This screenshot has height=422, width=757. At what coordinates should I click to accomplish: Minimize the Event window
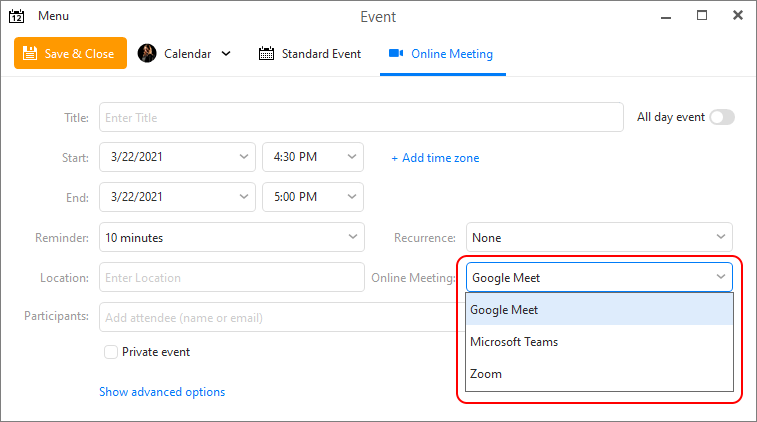pos(666,17)
